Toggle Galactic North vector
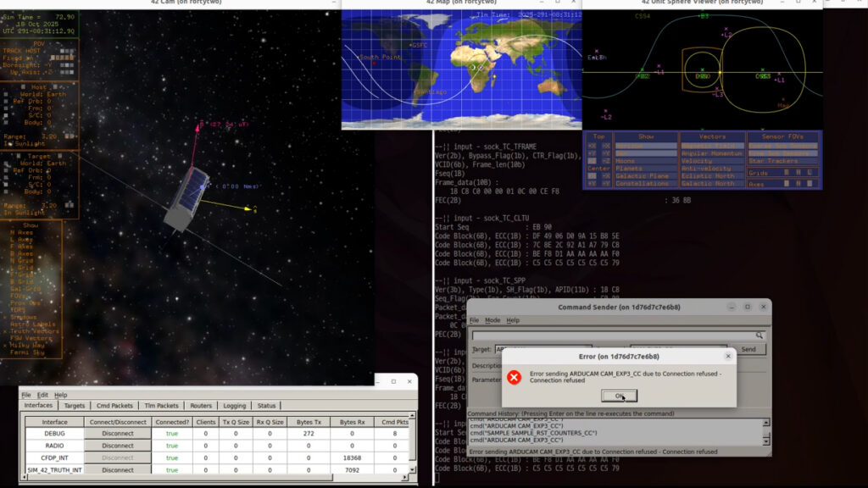The image size is (868, 488). pyautogui.click(x=712, y=183)
